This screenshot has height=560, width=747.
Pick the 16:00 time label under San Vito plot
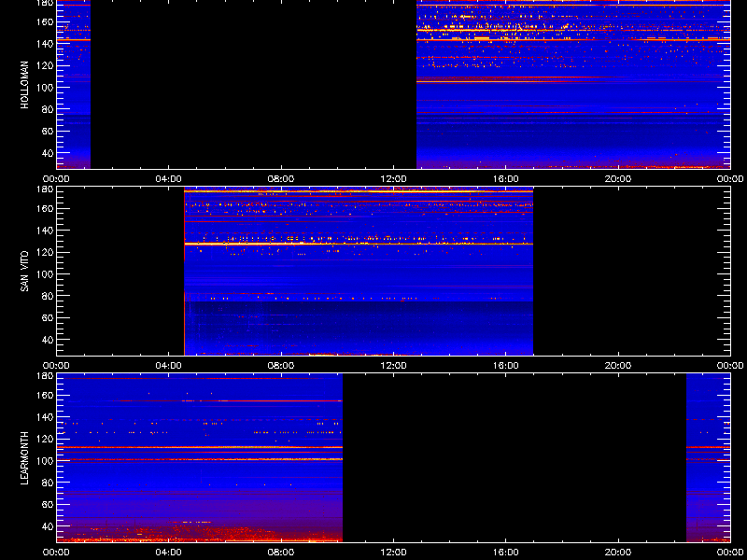505,366
